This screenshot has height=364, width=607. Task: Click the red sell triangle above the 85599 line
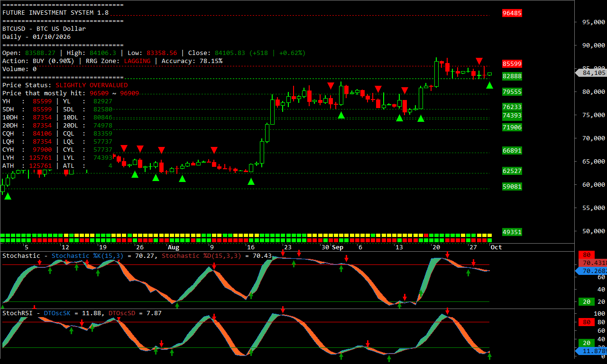point(479,61)
